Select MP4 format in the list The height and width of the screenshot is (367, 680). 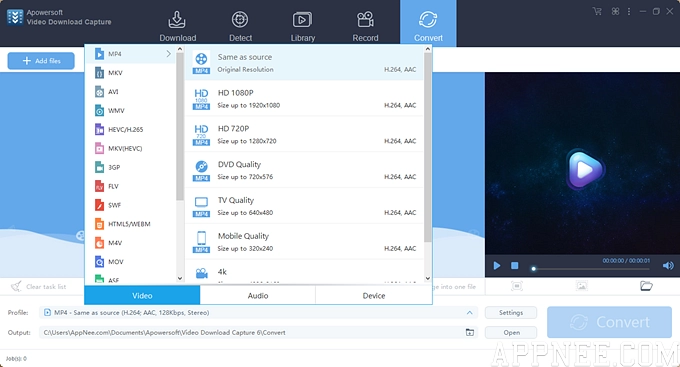pos(130,54)
